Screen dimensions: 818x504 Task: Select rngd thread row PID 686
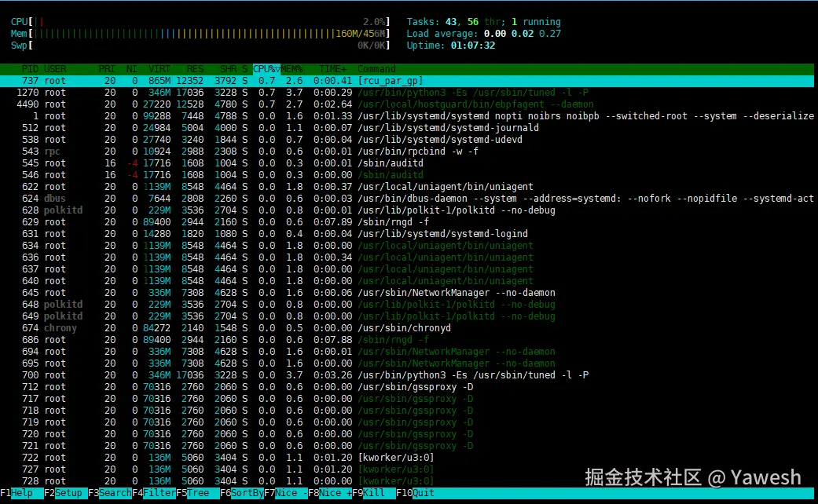[x=407, y=340]
